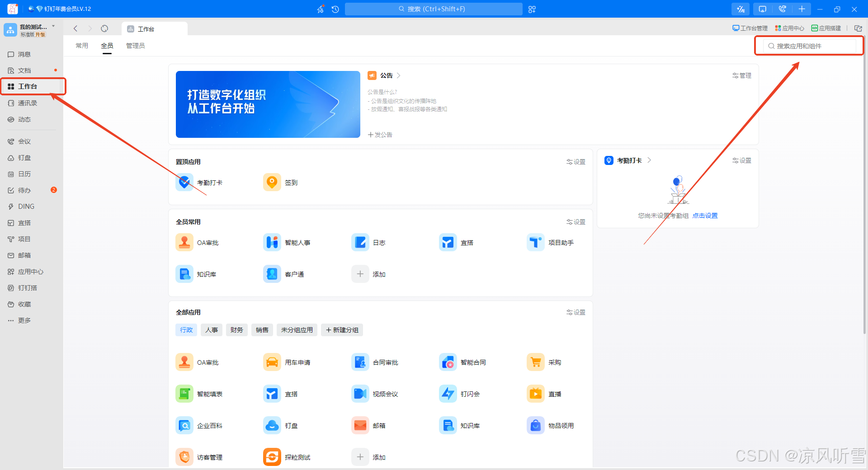
Task: Switch to the 常用 tab
Action: click(x=82, y=46)
